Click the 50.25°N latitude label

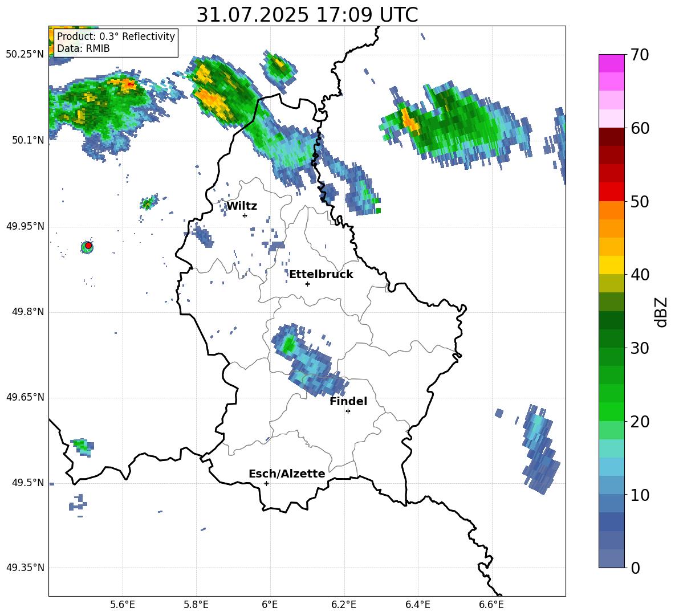coord(25,55)
